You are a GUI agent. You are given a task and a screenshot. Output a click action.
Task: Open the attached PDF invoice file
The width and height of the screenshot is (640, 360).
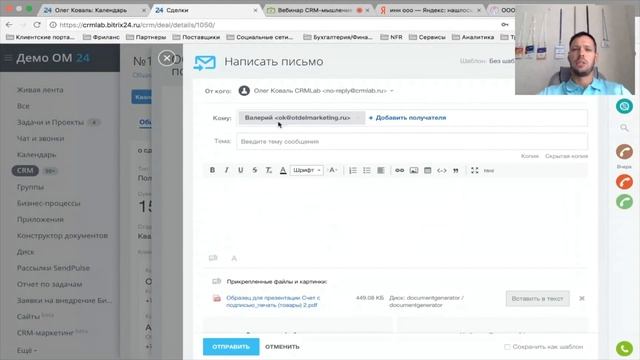[273, 301]
